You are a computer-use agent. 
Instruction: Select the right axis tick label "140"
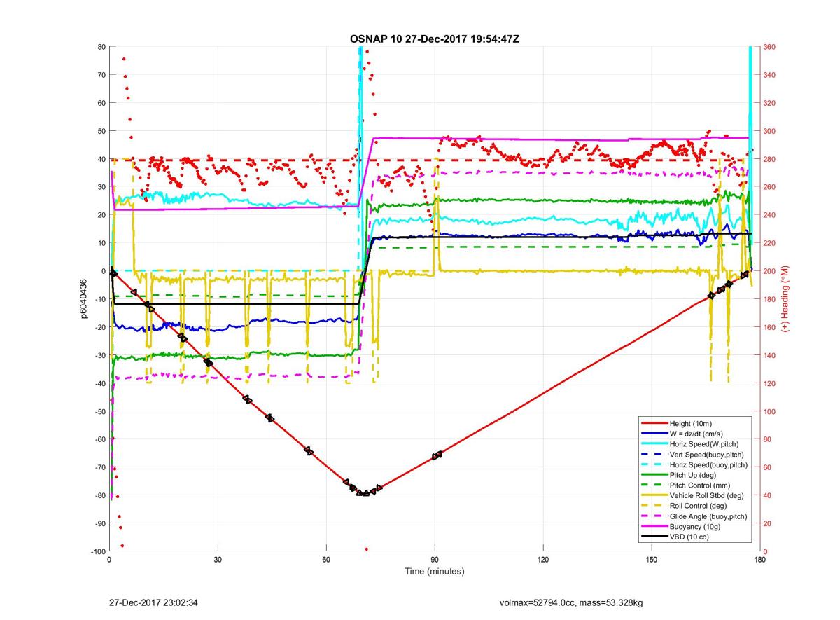point(770,355)
